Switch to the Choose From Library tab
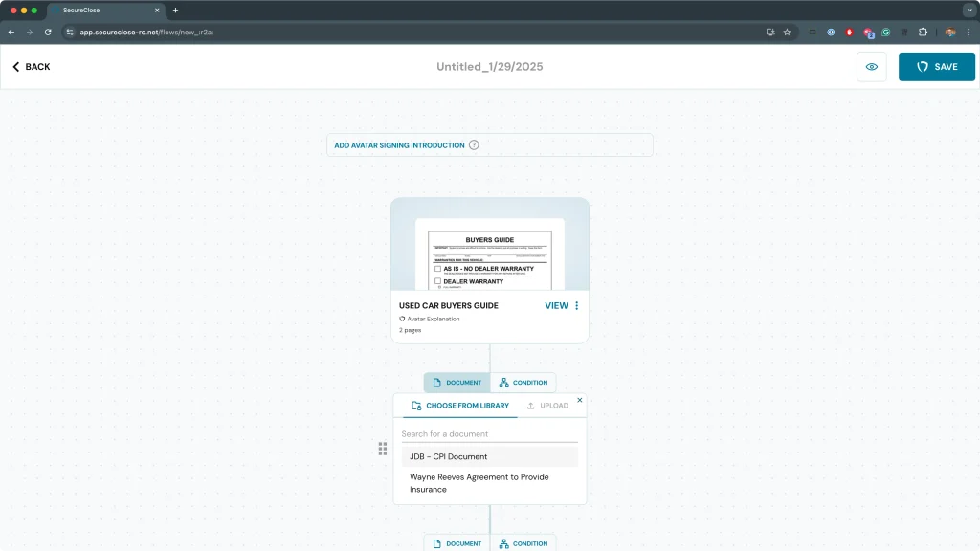This screenshot has height=551, width=980. pyautogui.click(x=459, y=406)
